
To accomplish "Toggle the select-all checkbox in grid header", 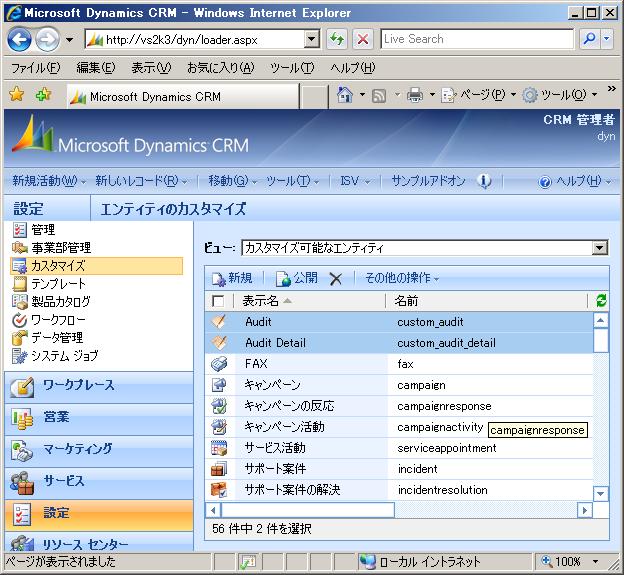I will click(x=218, y=301).
